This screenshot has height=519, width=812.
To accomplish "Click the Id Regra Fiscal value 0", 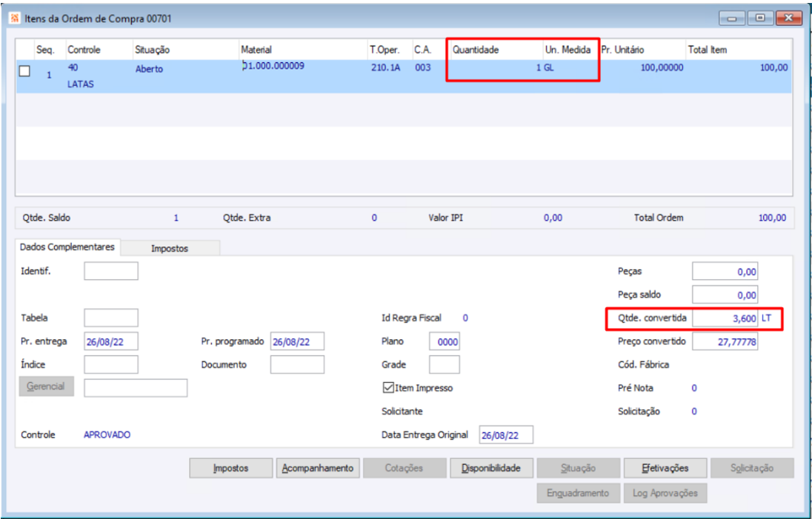I will [465, 318].
